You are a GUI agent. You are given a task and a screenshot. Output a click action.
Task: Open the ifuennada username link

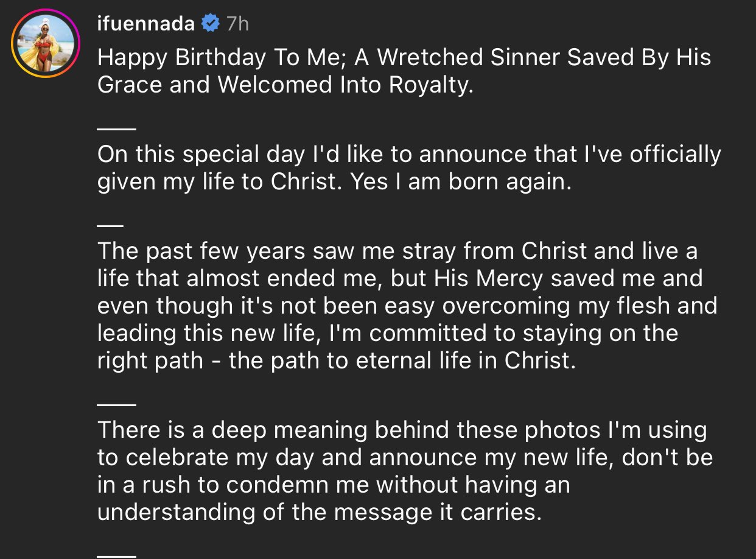pyautogui.click(x=146, y=24)
